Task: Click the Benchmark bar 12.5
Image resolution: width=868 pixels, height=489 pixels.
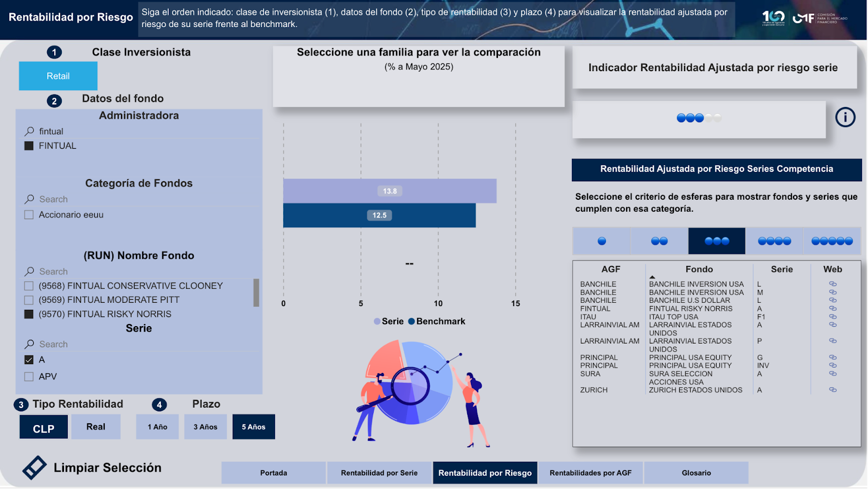Action: point(379,215)
